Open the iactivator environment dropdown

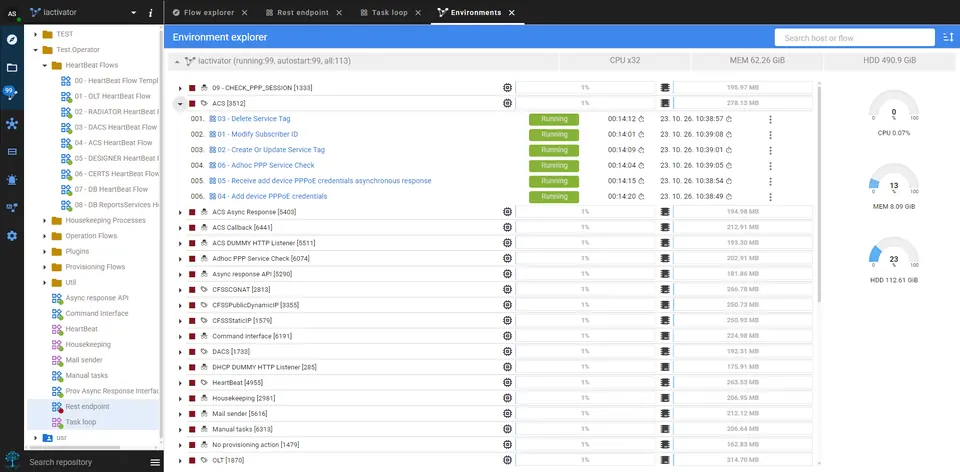point(134,13)
